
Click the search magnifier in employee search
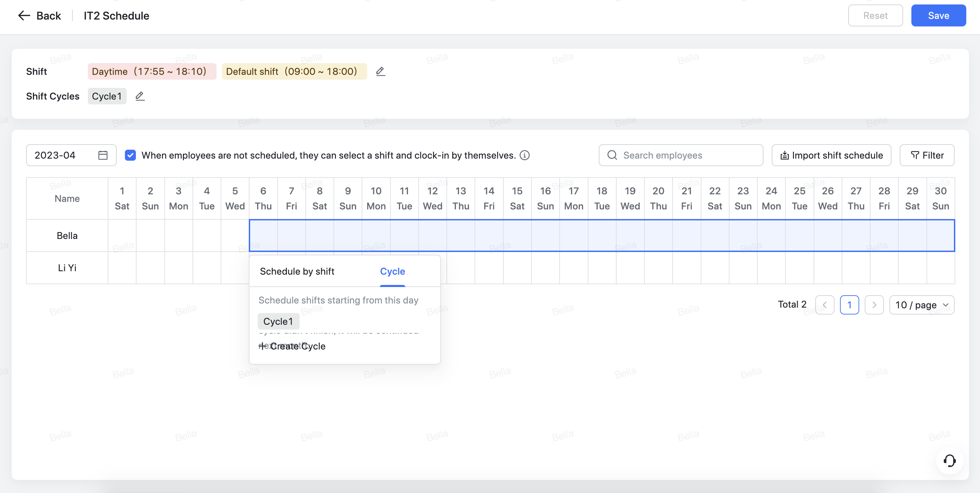612,155
